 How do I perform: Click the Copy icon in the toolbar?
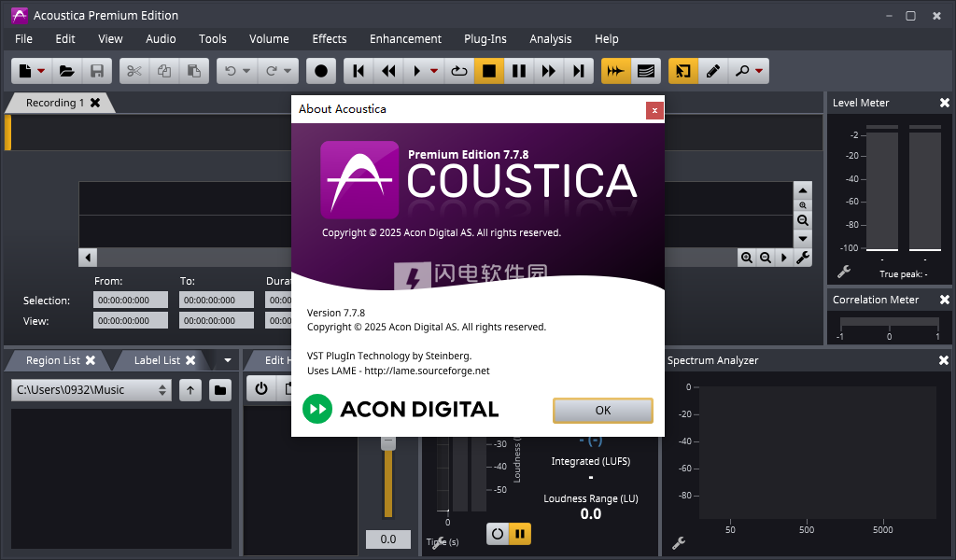tap(164, 71)
